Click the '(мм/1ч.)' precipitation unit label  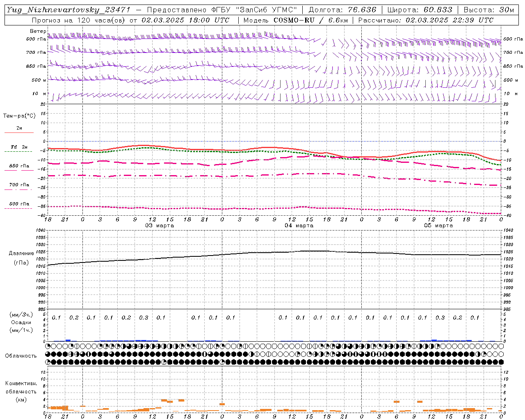(x=21, y=330)
